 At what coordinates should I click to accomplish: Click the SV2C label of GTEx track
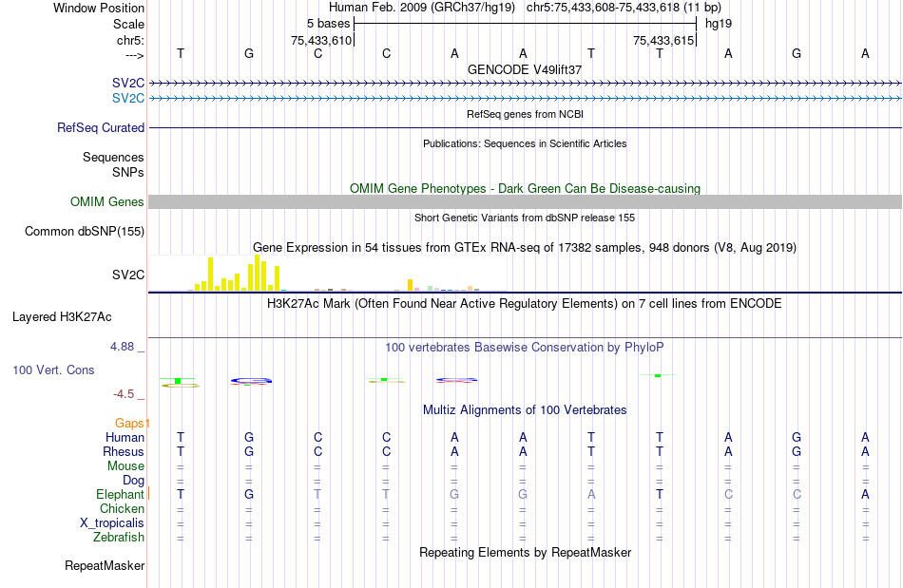[128, 275]
